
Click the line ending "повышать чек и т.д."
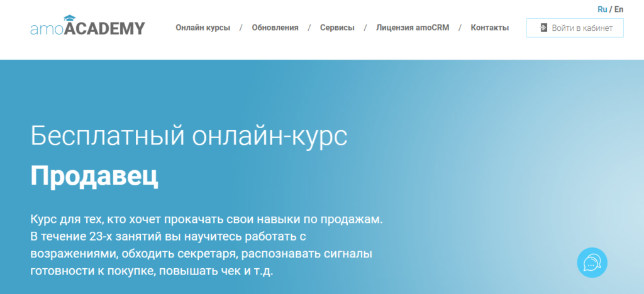pos(152,271)
